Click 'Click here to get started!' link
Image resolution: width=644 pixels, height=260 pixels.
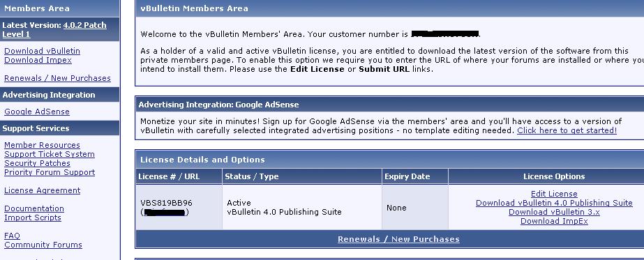click(567, 130)
